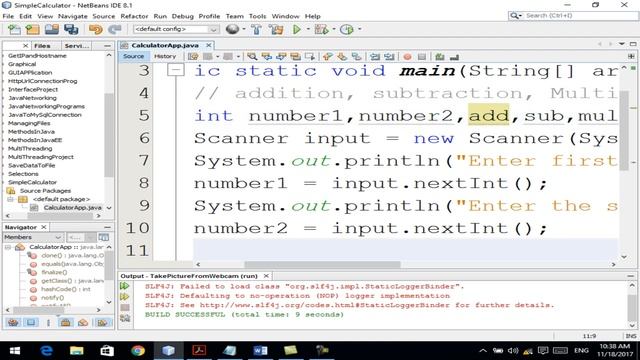Open the editor documents list arrow
This screenshot has width=640, height=360.
(621, 44)
